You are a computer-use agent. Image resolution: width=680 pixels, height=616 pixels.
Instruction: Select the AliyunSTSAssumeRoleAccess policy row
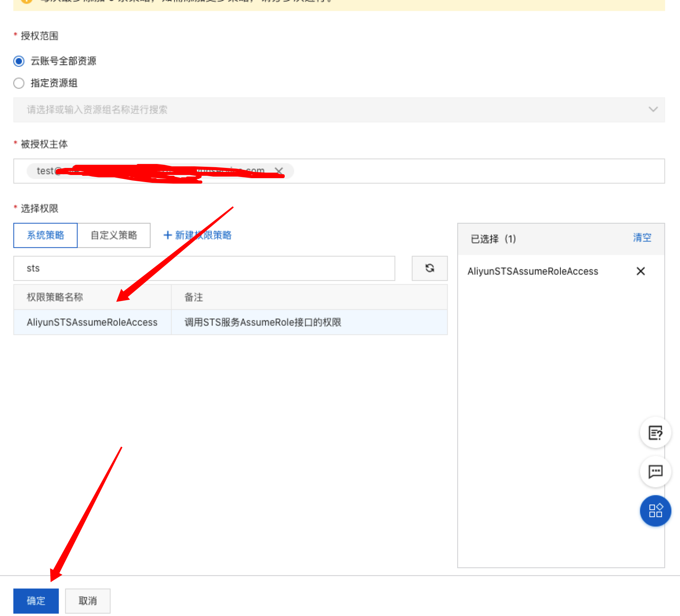(92, 322)
